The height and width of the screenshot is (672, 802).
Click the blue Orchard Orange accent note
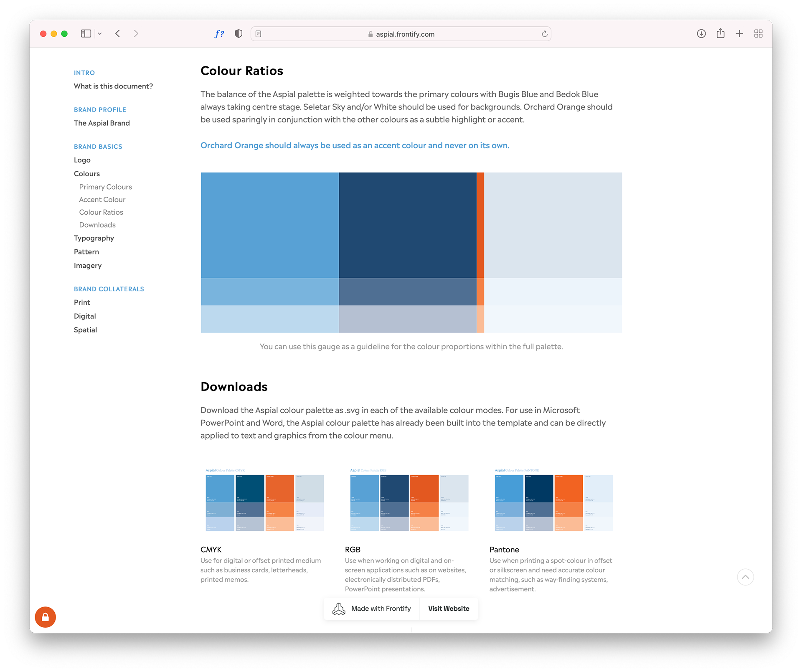pos(355,145)
